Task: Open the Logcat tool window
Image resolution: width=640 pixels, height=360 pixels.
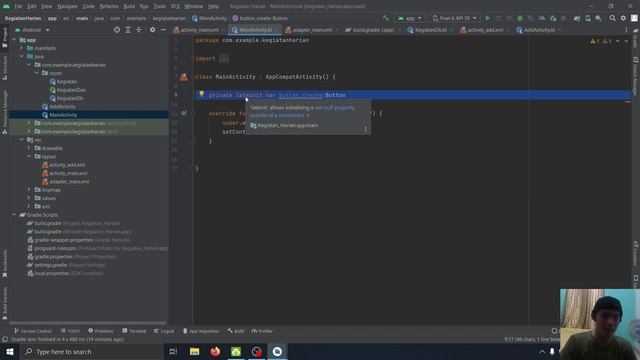Action: [x=164, y=331]
